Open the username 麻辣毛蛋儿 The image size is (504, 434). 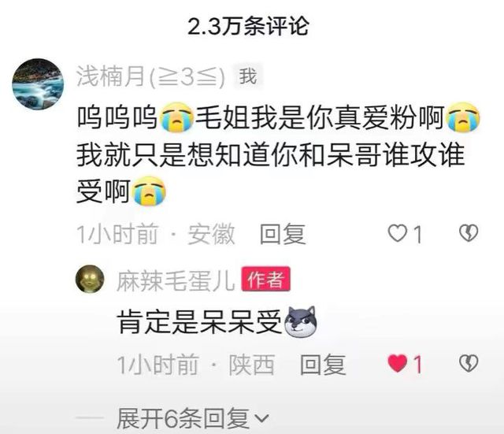(176, 280)
